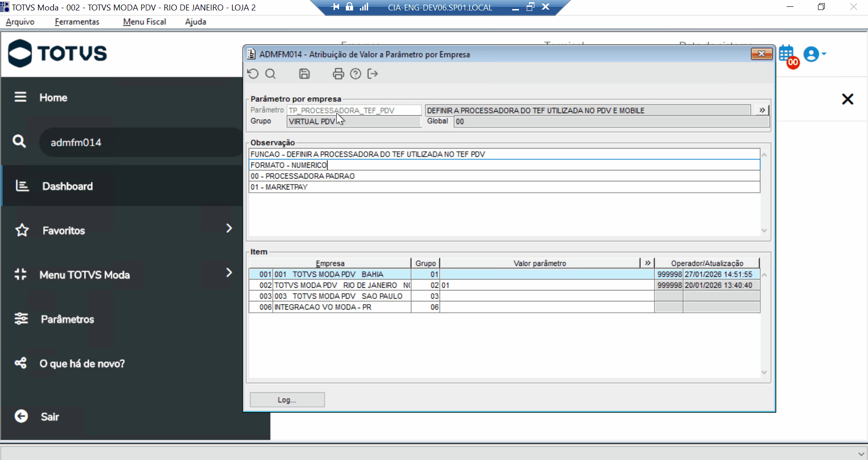Close the ADMFM014 dialog with red X

[x=762, y=54]
